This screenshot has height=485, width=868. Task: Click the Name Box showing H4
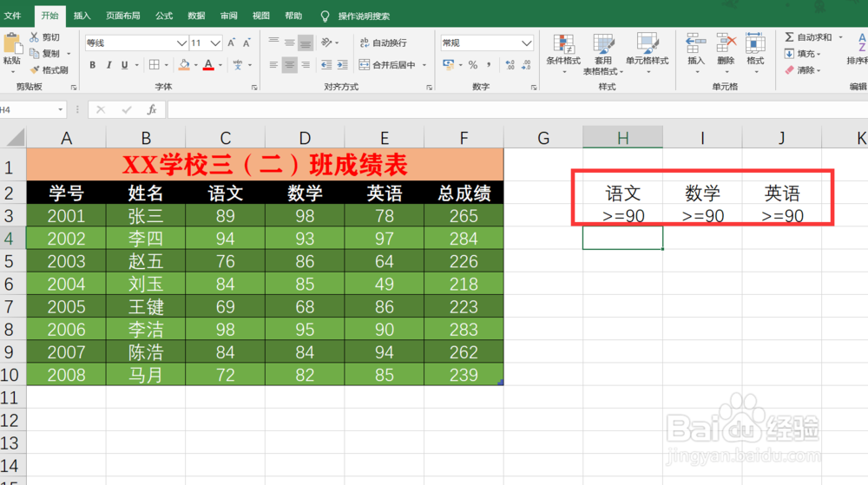coord(28,109)
